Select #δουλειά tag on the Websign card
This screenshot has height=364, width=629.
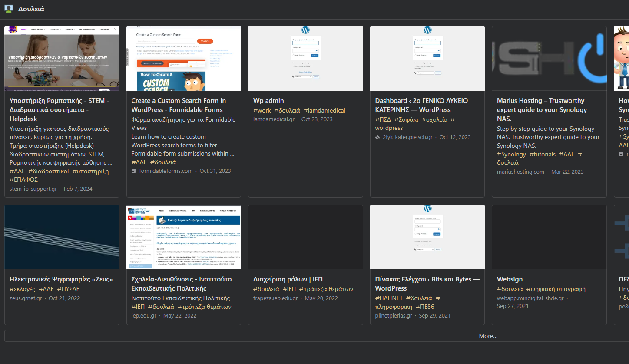click(510, 289)
